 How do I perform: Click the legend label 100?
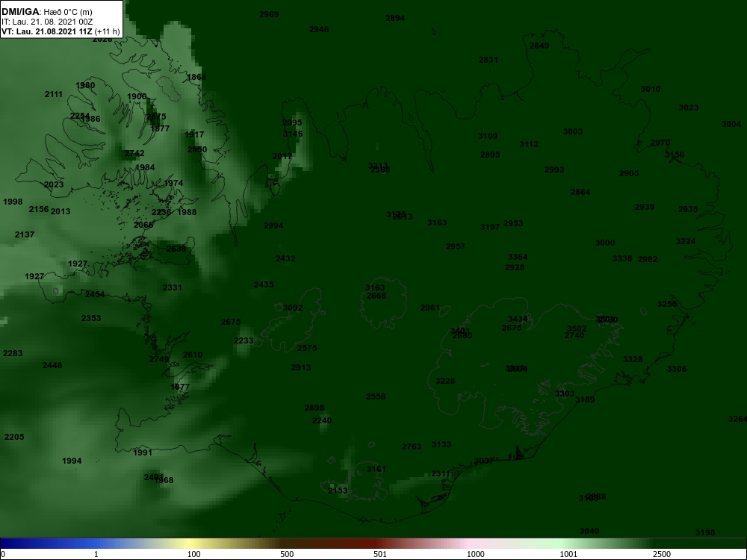click(x=193, y=554)
